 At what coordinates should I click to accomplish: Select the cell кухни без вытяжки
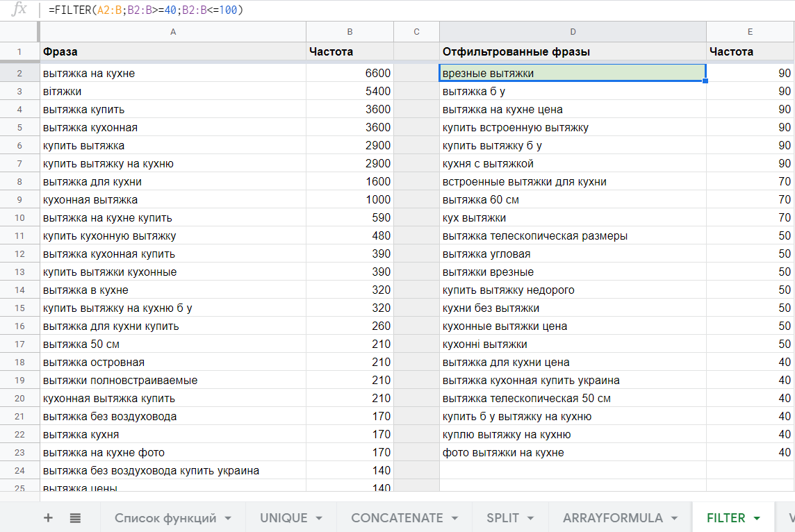point(573,308)
